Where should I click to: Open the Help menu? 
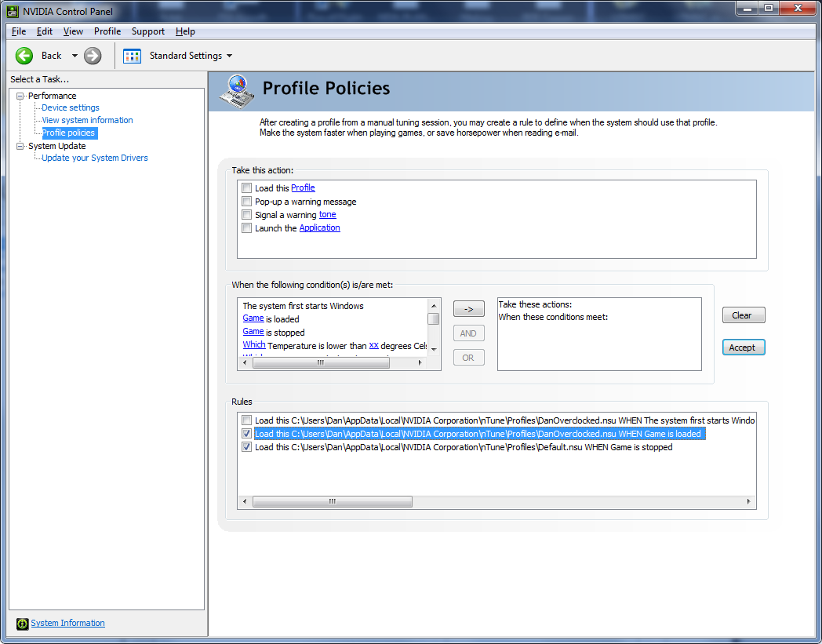(185, 31)
